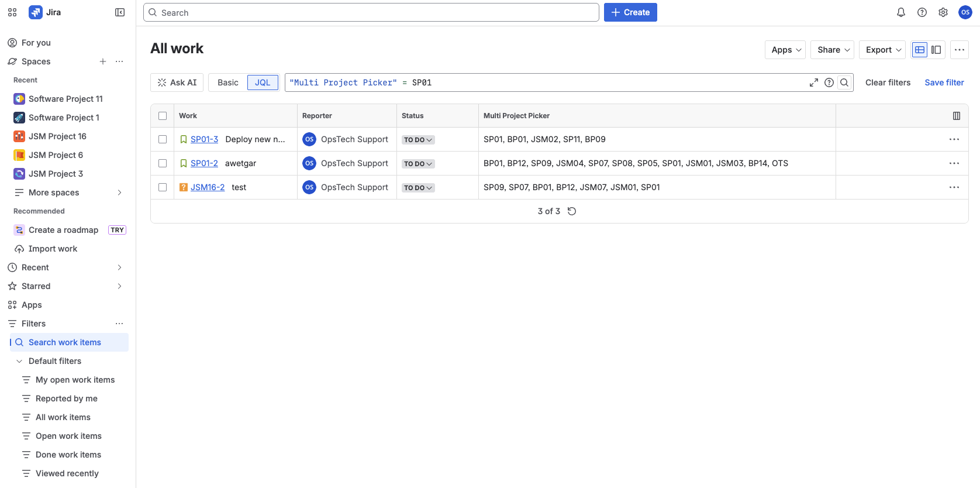Open work item JSM16-2 link
The height and width of the screenshot is (488, 980).
coord(208,187)
